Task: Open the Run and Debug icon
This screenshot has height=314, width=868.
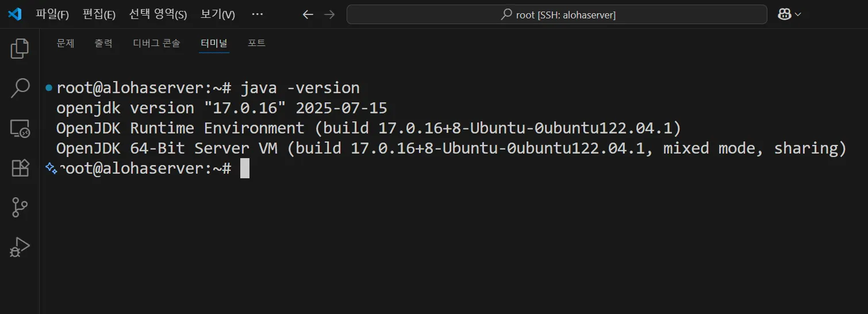Action: [20, 247]
